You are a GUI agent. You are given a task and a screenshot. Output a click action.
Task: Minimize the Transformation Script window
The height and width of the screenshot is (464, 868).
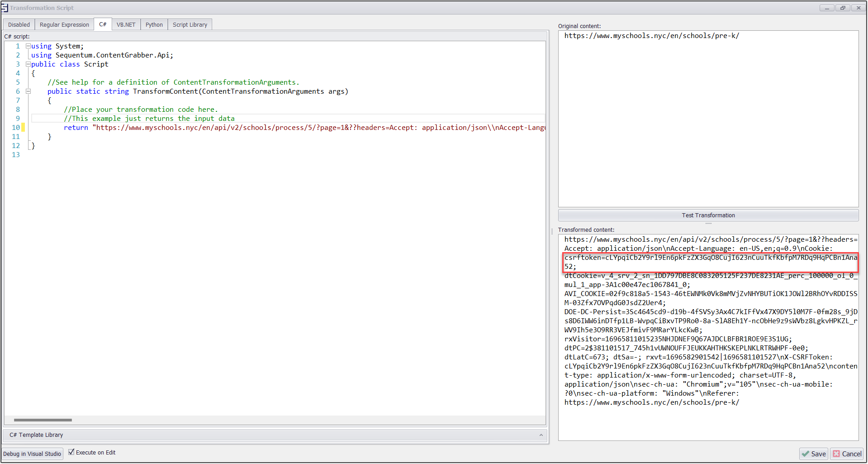coord(827,8)
